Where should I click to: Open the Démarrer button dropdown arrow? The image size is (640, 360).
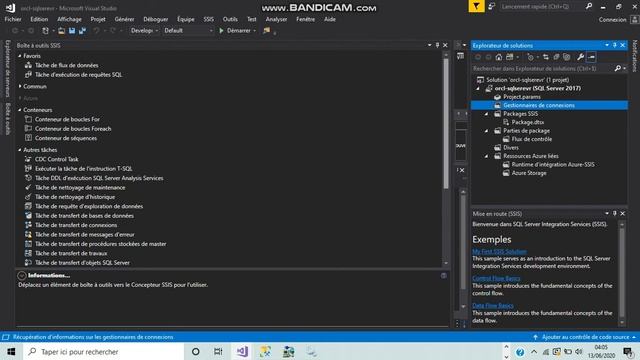(x=255, y=31)
